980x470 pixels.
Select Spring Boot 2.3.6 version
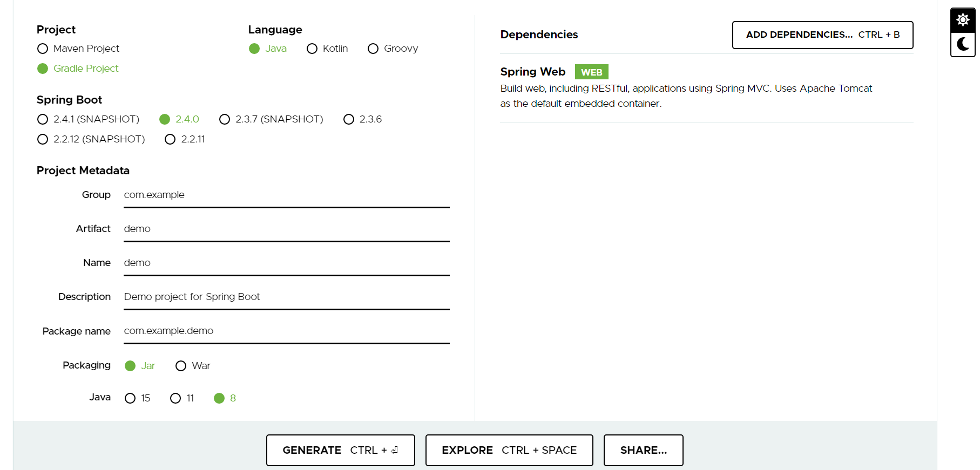point(362,119)
